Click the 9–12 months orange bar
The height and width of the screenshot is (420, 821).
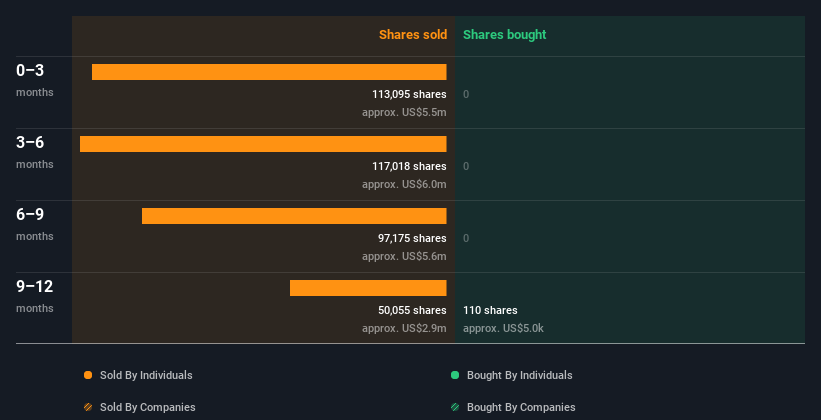pyautogui.click(x=368, y=288)
